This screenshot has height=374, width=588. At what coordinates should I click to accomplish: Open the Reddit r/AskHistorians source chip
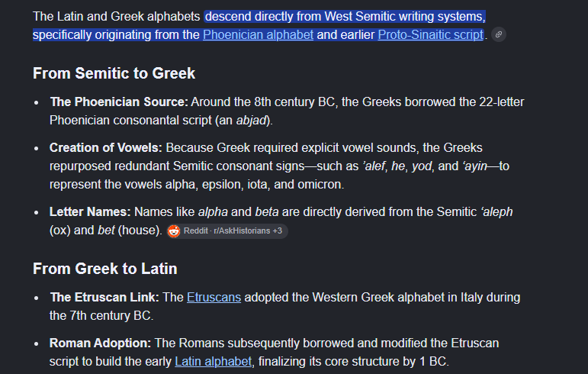[227, 231]
